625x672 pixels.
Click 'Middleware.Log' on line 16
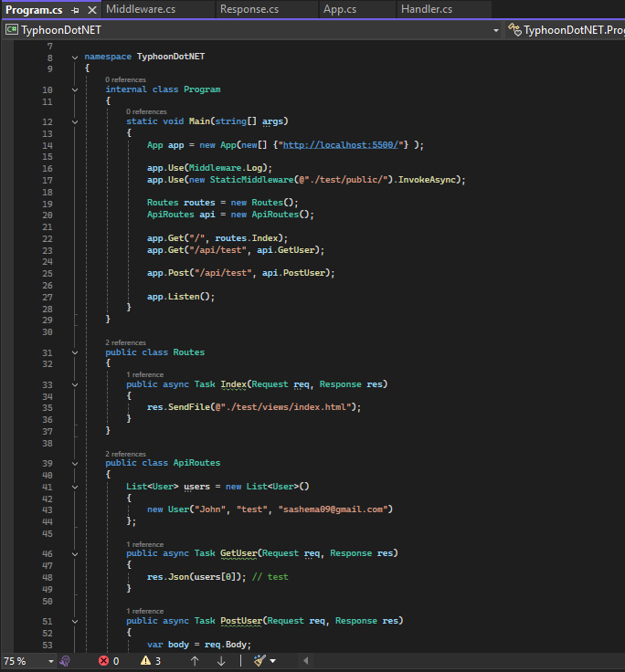point(228,168)
